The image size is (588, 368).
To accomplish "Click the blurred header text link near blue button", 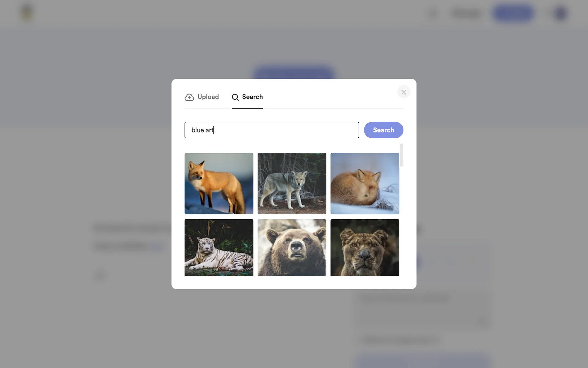I will 466,13.
